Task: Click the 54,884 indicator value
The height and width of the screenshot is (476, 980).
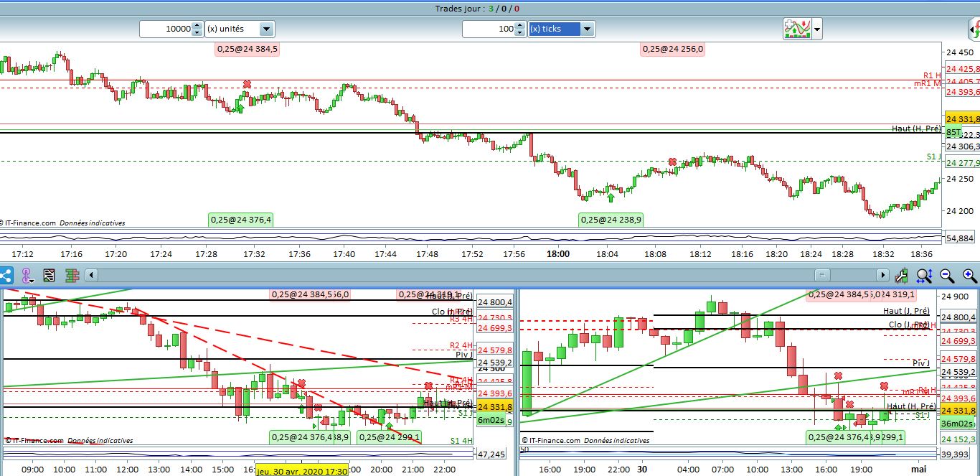Action: (961, 238)
